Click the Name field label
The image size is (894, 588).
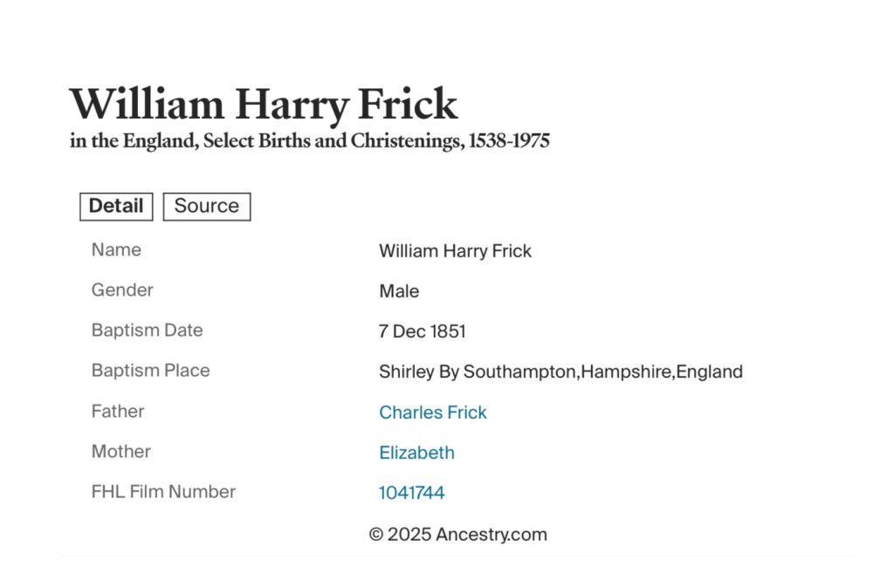pyautogui.click(x=116, y=250)
